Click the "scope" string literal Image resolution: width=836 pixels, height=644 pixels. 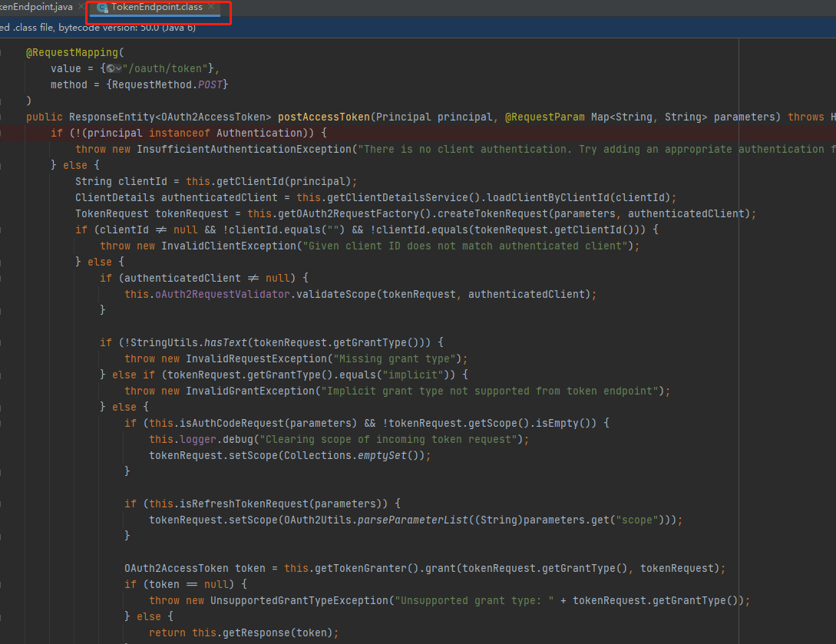[636, 520]
